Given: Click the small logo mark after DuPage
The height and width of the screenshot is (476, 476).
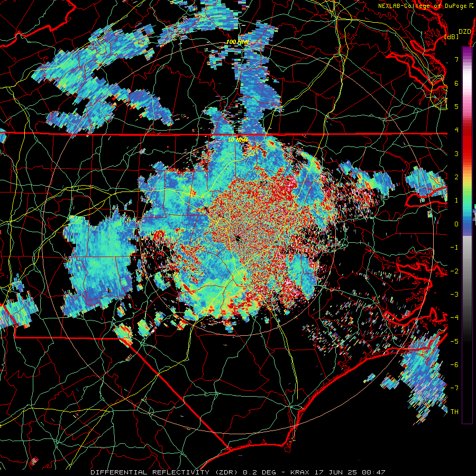Looking at the screenshot, I should point(471,5).
